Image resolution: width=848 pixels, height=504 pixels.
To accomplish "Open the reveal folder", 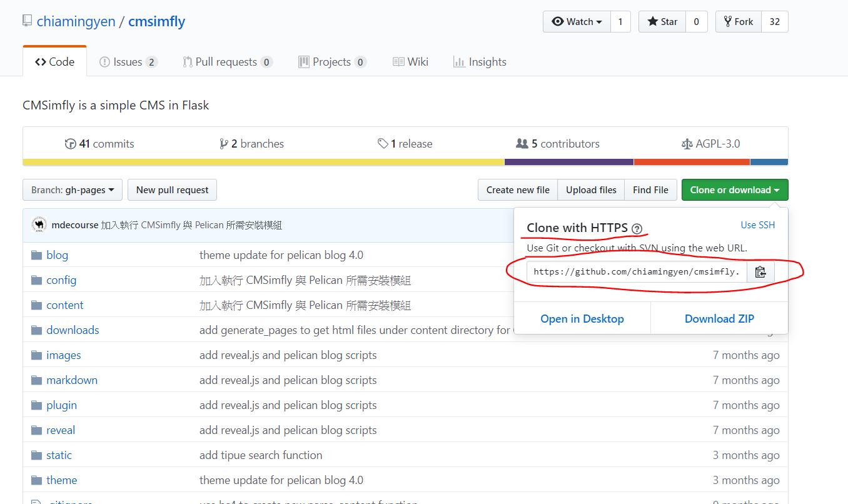I will click(x=61, y=430).
